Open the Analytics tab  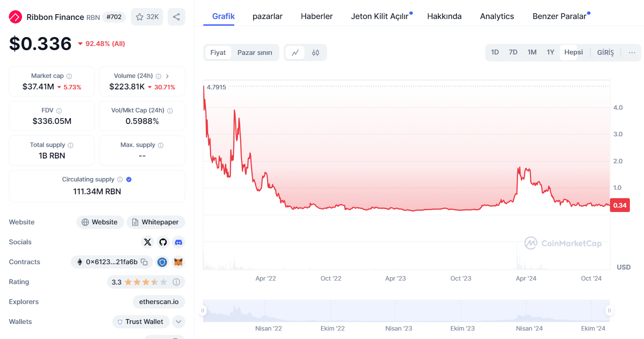pyautogui.click(x=497, y=16)
